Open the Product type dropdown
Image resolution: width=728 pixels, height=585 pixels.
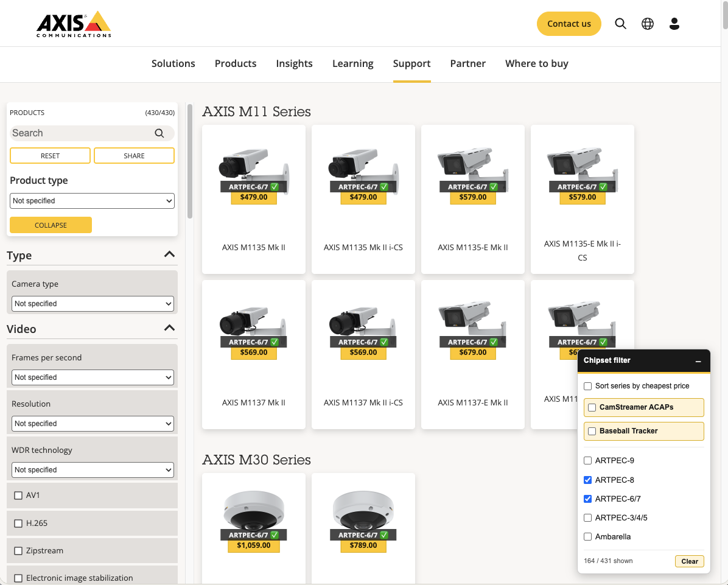pyautogui.click(x=92, y=200)
